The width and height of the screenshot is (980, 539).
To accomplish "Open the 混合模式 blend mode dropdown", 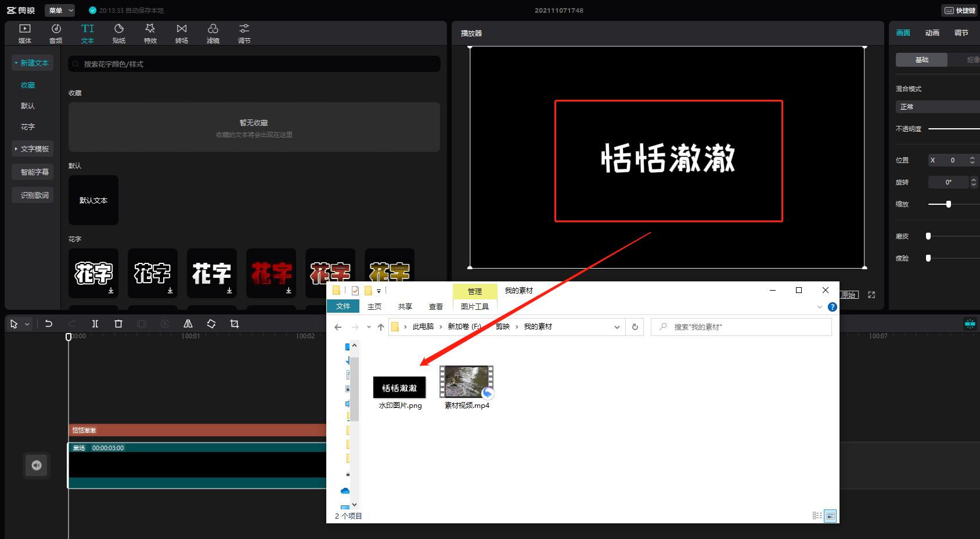I will [936, 106].
